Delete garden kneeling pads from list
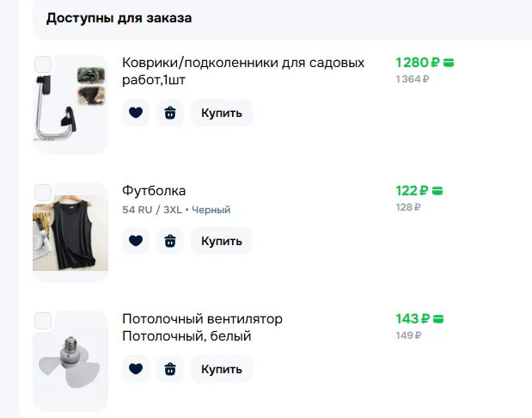 click(170, 113)
